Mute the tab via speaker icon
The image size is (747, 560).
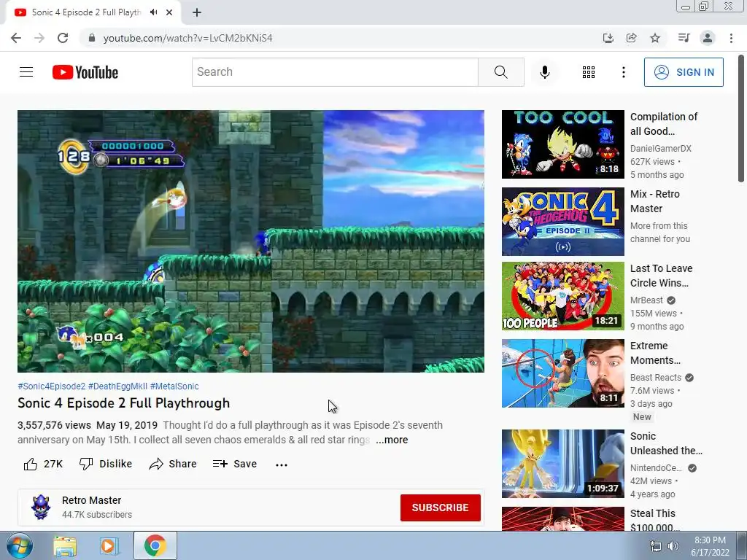[x=153, y=12]
